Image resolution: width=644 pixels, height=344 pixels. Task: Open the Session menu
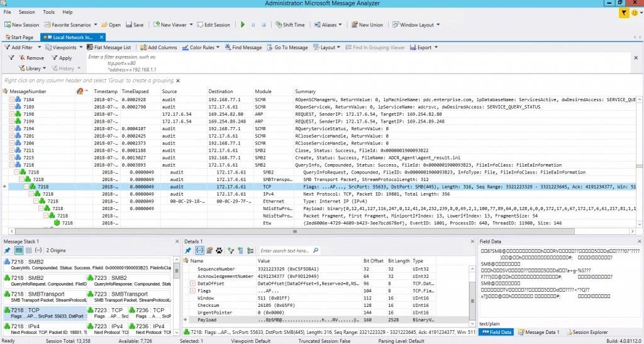pos(27,13)
